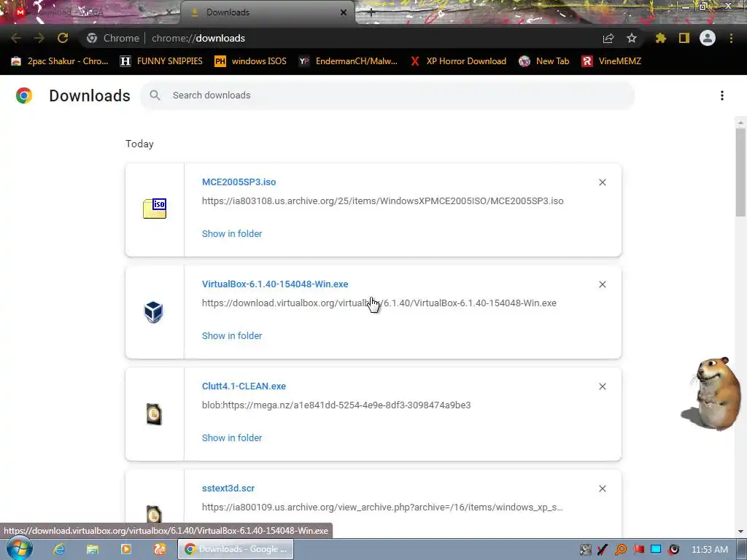Open the EndermanCH/Malw... bookmark
This screenshot has width=747, height=560.
click(x=348, y=61)
